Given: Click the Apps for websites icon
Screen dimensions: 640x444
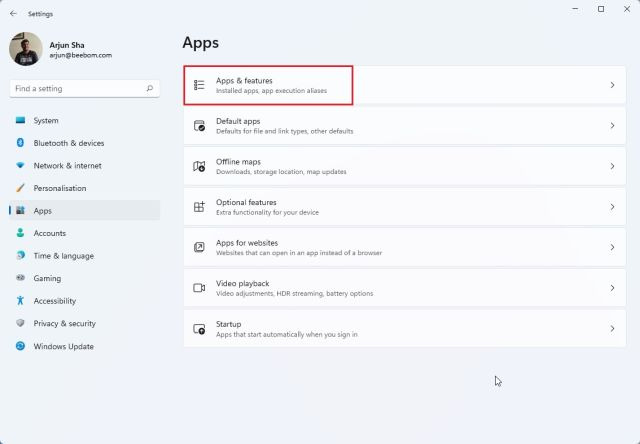Looking at the screenshot, I should click(199, 247).
